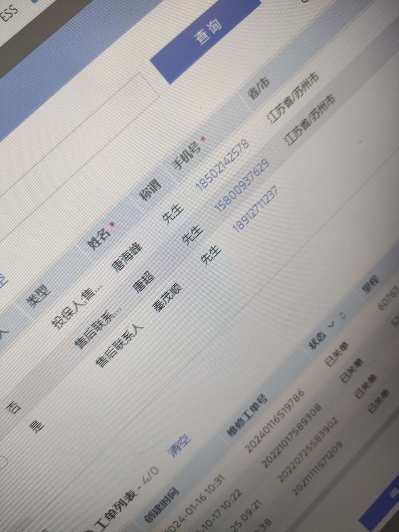Select the 称谓 column header
399x532 pixels.
150,190
